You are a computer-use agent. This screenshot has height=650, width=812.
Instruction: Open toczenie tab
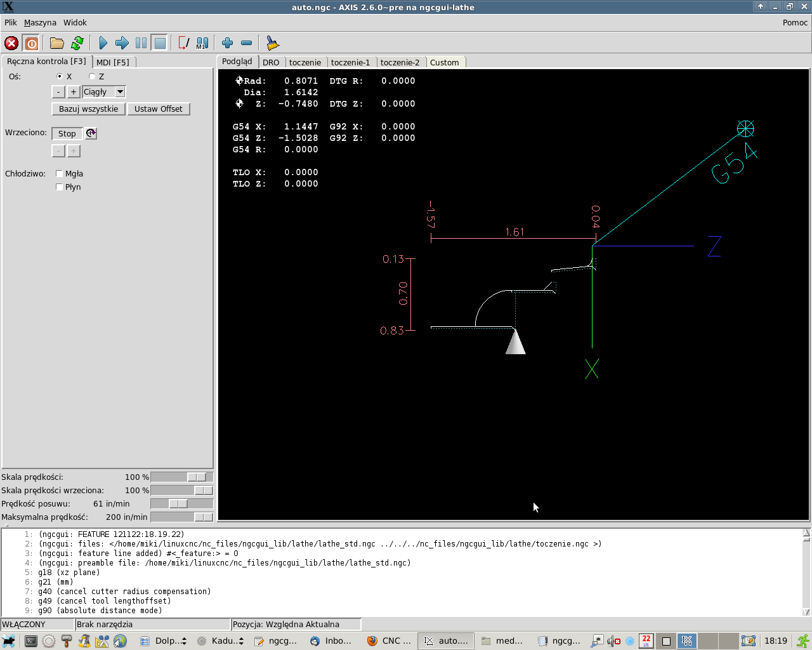pyautogui.click(x=305, y=62)
